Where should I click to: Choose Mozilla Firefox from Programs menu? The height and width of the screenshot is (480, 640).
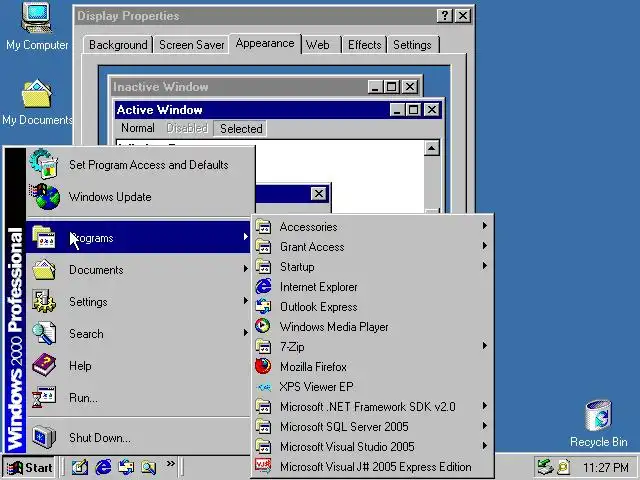pyautogui.click(x=373, y=367)
